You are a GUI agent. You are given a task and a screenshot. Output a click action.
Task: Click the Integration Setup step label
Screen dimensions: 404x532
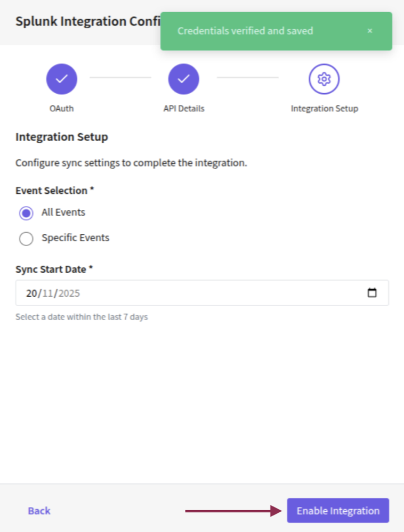tap(324, 108)
